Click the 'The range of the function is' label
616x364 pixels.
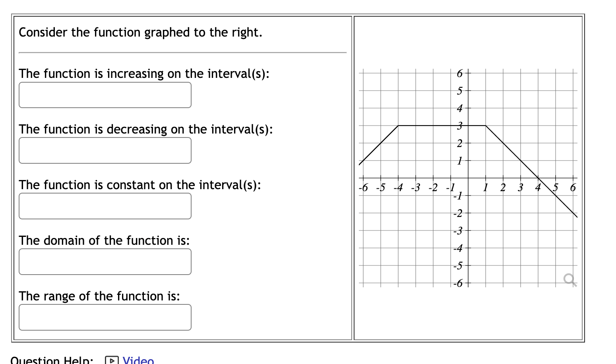(99, 296)
